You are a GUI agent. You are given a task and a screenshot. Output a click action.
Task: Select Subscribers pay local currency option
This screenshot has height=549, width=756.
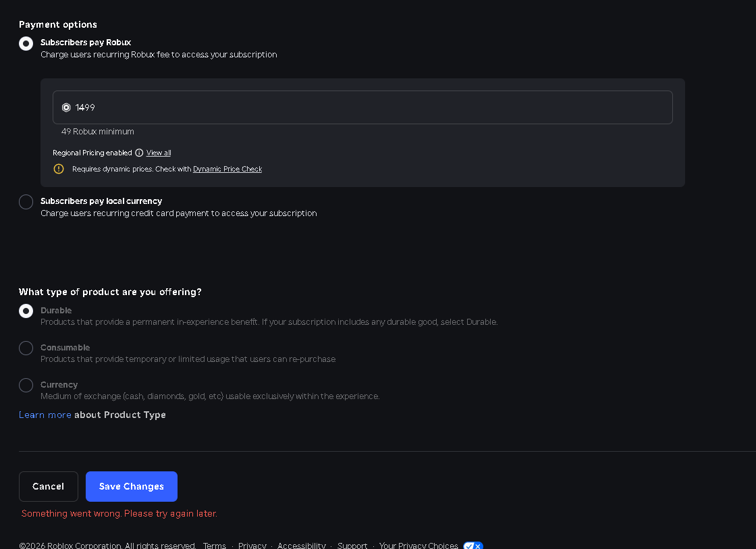click(x=26, y=202)
